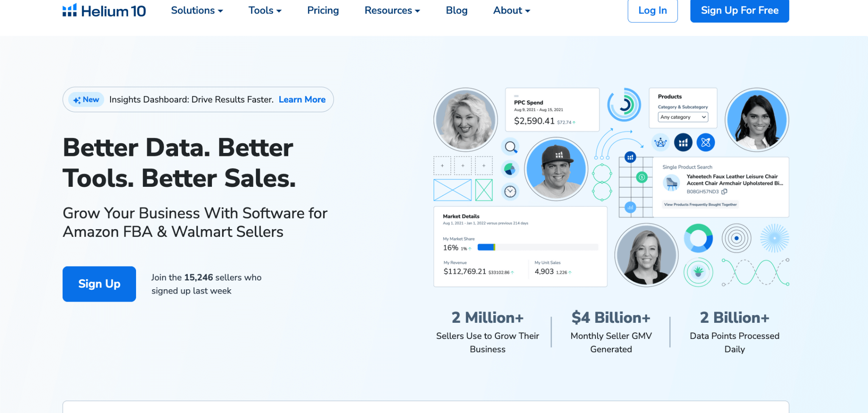The width and height of the screenshot is (868, 413).
Task: Click the 2 Billion+ statistic
Action: (x=734, y=318)
